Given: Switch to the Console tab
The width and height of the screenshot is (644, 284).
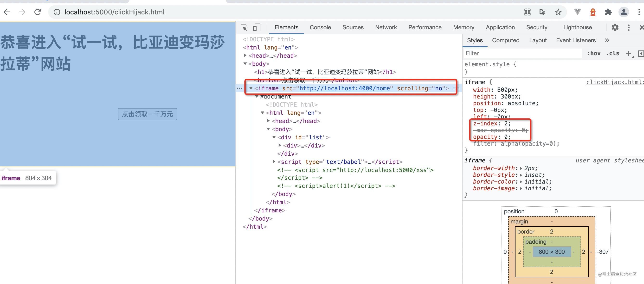Looking at the screenshot, I should (x=320, y=27).
